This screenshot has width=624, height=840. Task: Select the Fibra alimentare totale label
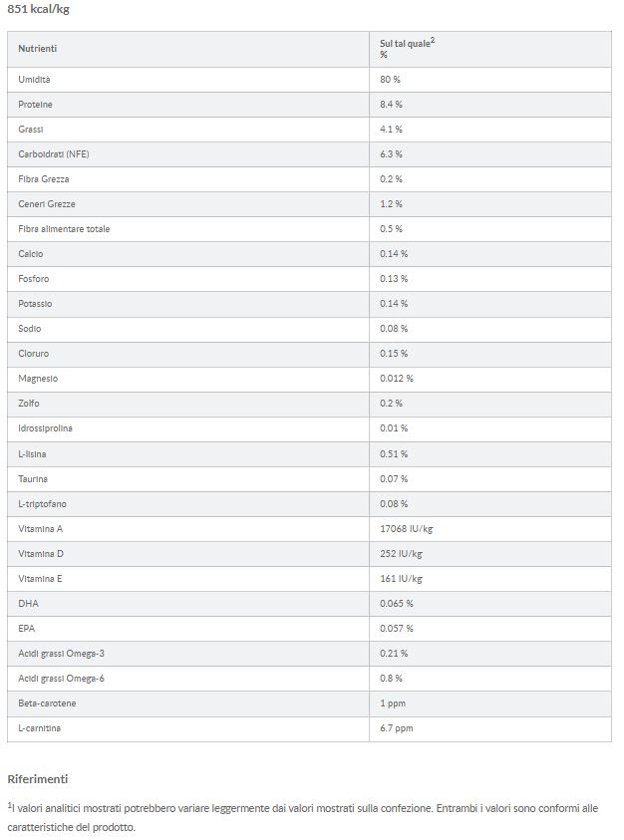(x=64, y=228)
